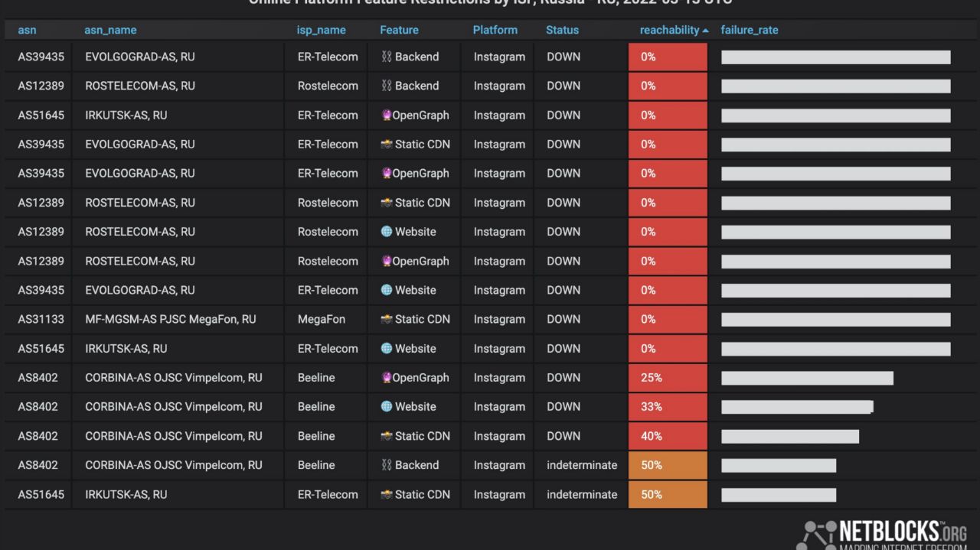Click ER-Telecom in EVOLGOGRAD Backend row
The height and width of the screenshot is (550, 980).
tap(328, 57)
